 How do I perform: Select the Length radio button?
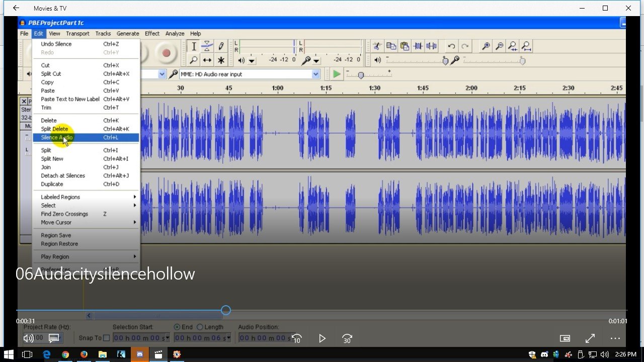200,327
